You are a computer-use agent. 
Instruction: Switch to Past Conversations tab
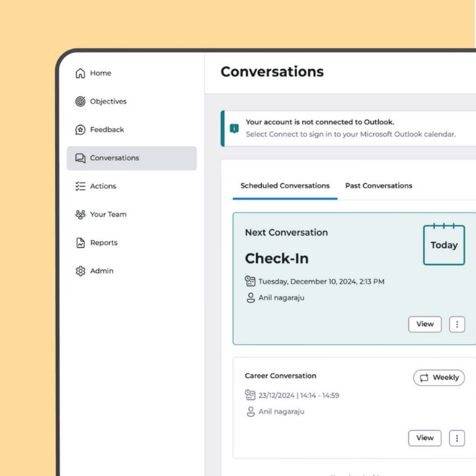click(379, 185)
